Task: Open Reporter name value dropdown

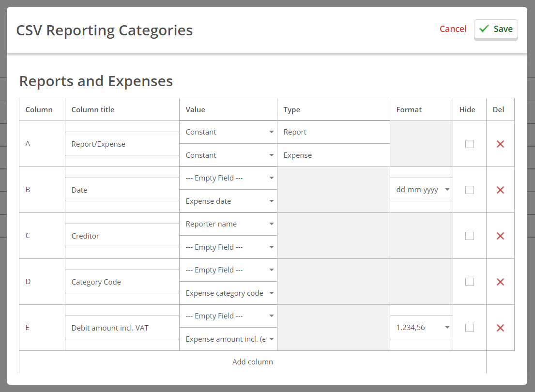Action: pos(228,224)
